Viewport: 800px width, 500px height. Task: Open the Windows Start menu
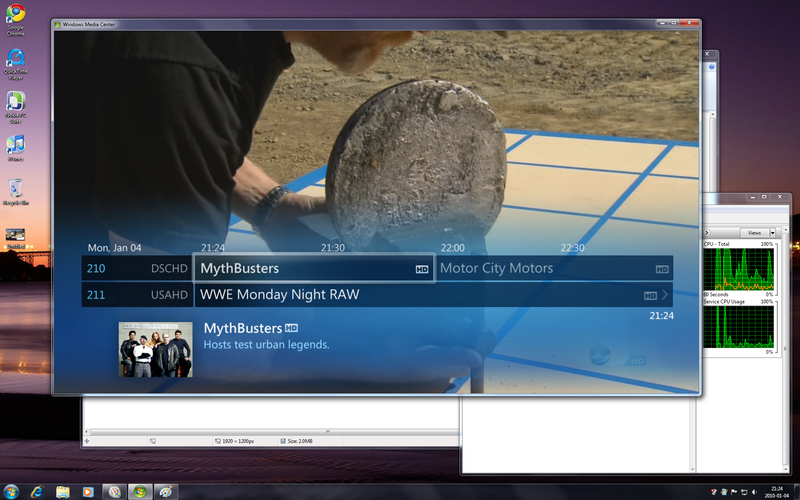10,491
